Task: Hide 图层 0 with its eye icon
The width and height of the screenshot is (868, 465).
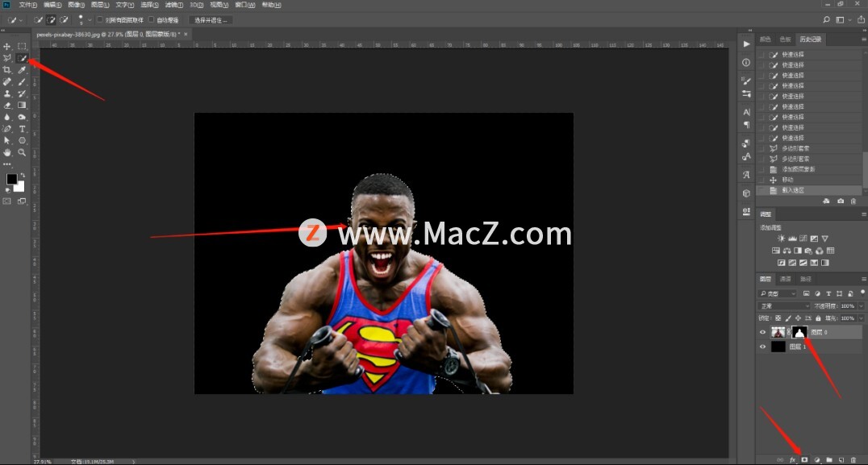Action: pyautogui.click(x=763, y=332)
